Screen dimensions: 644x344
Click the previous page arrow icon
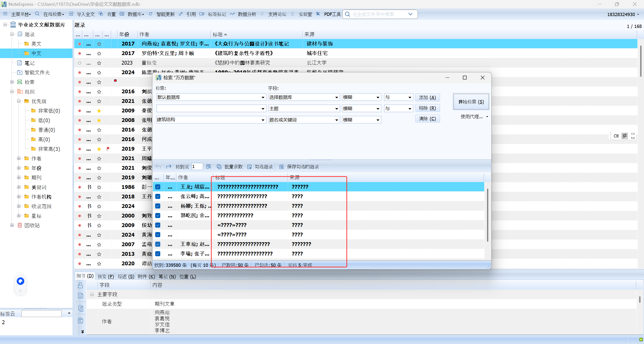(158, 166)
